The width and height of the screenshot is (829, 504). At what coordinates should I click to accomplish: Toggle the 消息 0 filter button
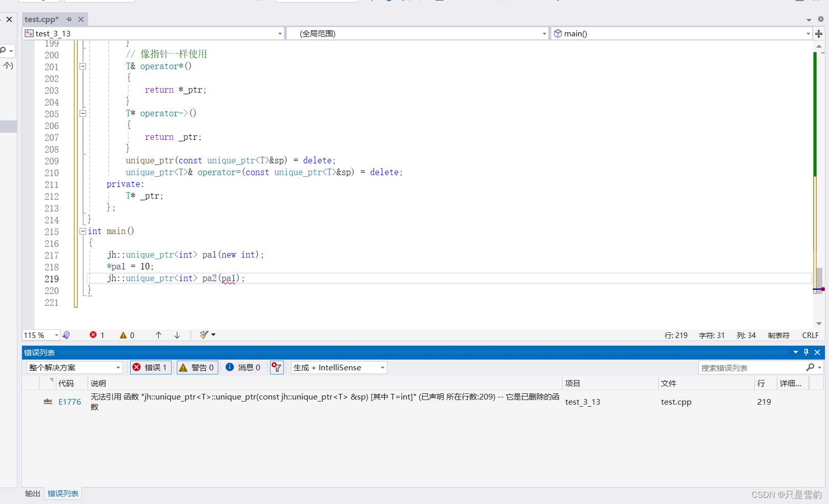point(243,368)
